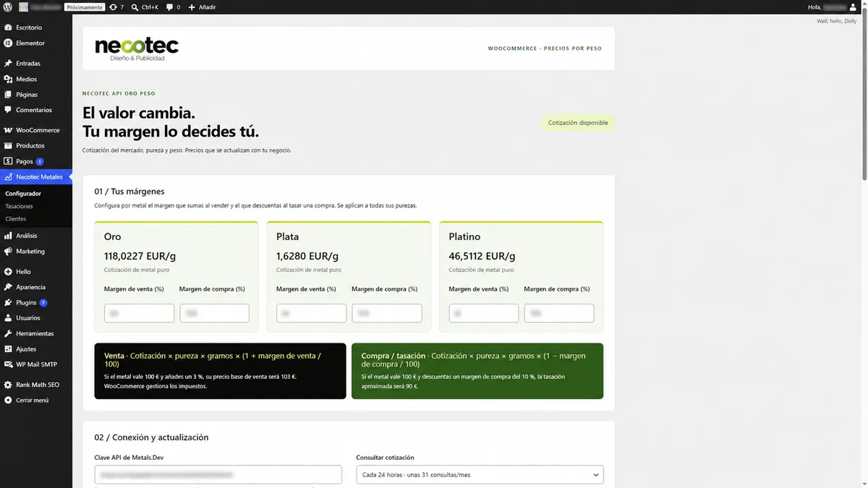Open the Tasaciones submenu item
The width and height of the screenshot is (868, 488).
click(20, 206)
